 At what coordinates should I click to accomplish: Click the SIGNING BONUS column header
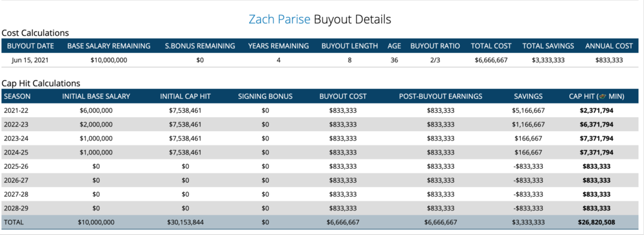pos(265,97)
